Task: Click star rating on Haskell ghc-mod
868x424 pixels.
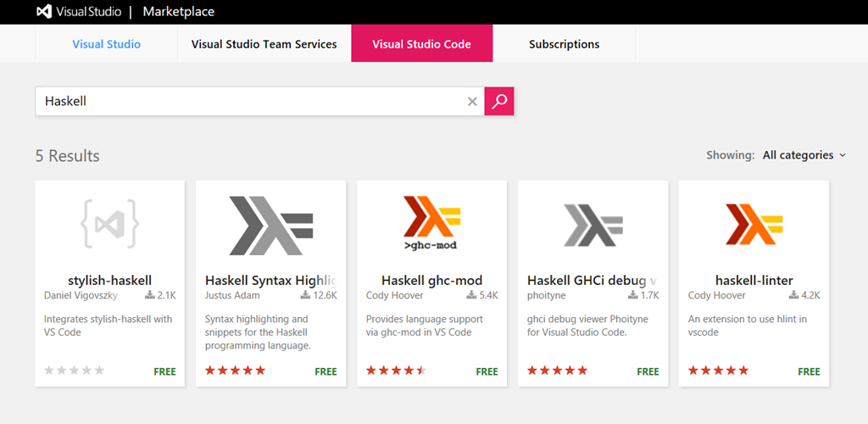Action: 397,371
